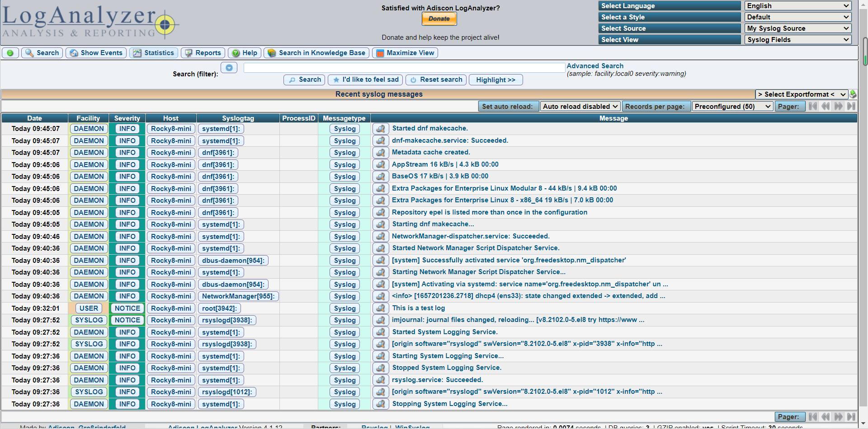Screen dimensions: 868x429
Task: Open details icon for 'AppStream 16 kB/s' message
Action: [x=381, y=165]
